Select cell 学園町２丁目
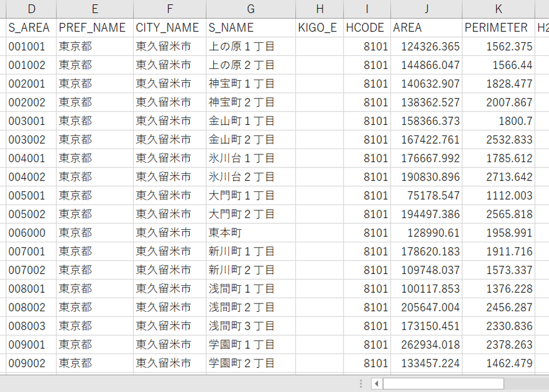The height and width of the screenshot is (392, 549). coord(251,363)
